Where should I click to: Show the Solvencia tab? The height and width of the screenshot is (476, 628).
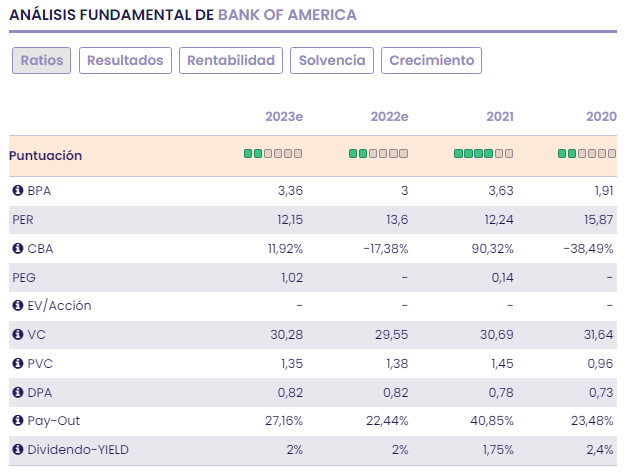[x=332, y=61]
